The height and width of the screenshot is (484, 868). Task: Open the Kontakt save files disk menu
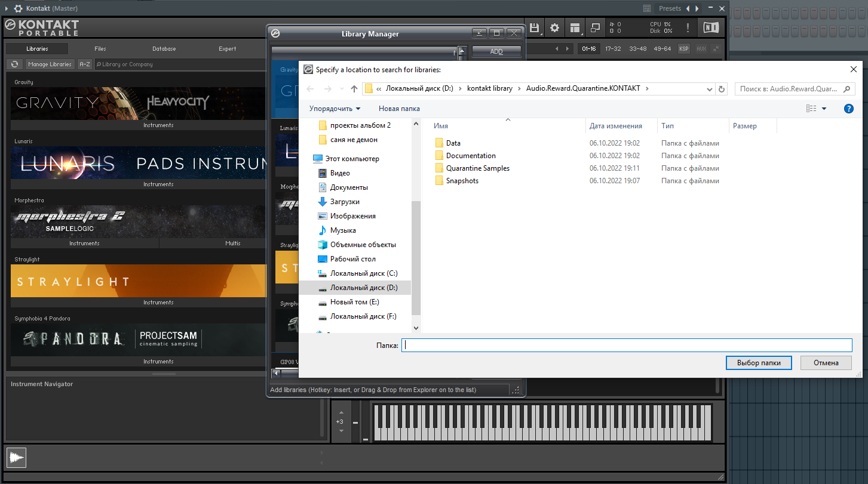pos(534,27)
